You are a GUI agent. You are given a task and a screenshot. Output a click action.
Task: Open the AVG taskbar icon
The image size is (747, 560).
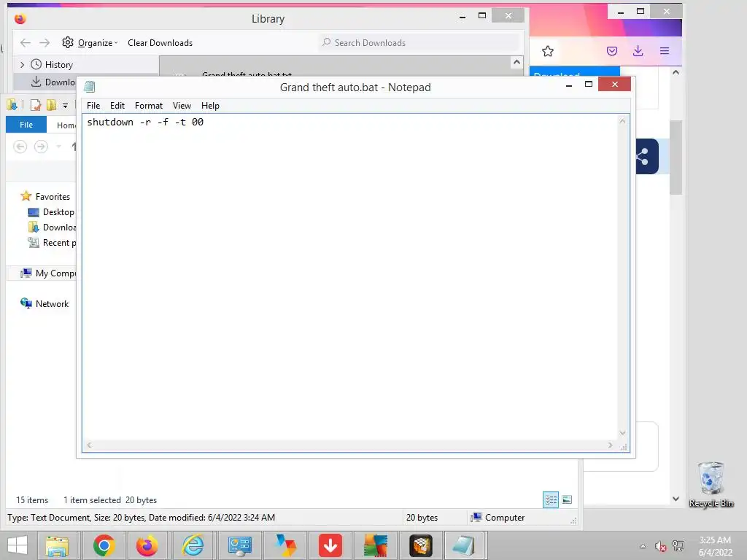pos(376,545)
